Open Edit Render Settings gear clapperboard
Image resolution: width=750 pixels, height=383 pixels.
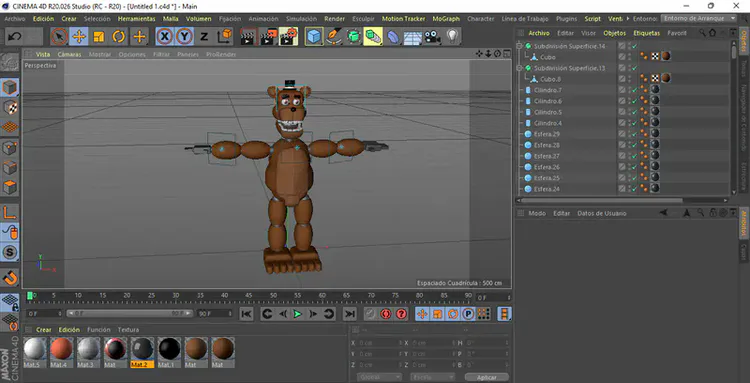pyautogui.click(x=288, y=36)
